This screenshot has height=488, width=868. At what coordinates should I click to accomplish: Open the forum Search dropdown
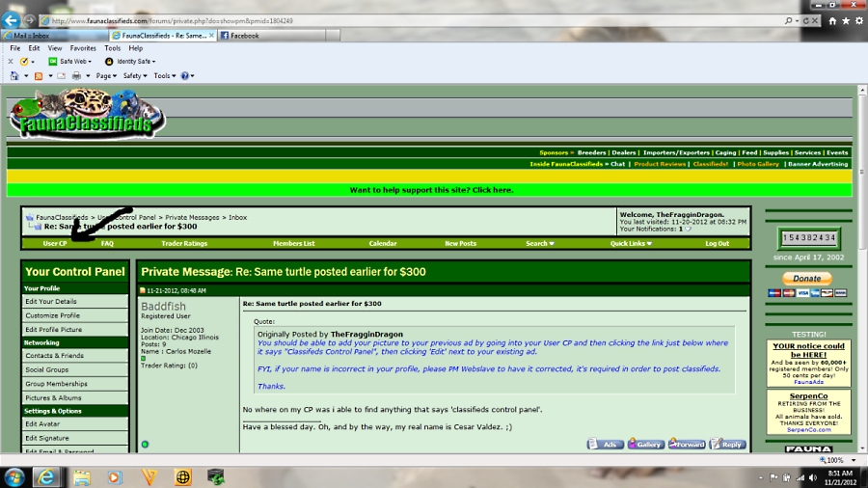click(540, 243)
